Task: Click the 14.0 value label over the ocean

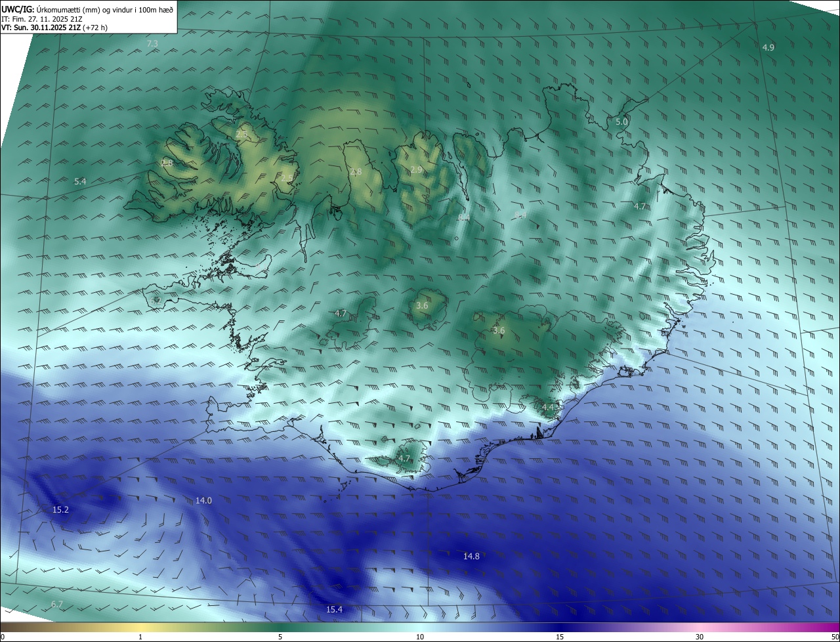Action: pyautogui.click(x=203, y=500)
